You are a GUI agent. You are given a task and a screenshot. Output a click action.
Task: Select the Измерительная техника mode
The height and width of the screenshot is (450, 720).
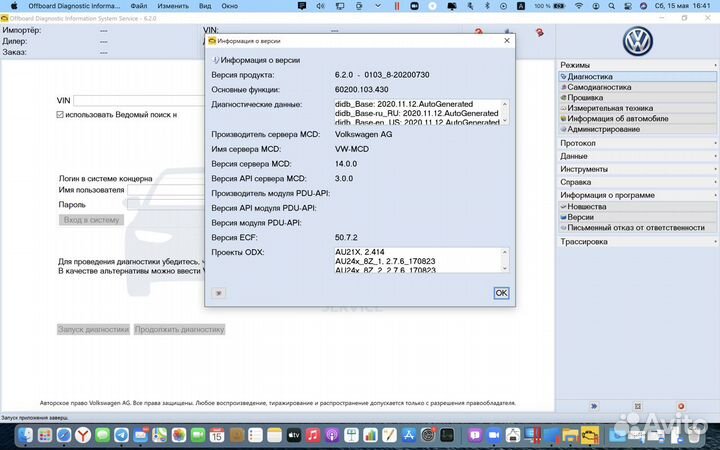(638, 108)
